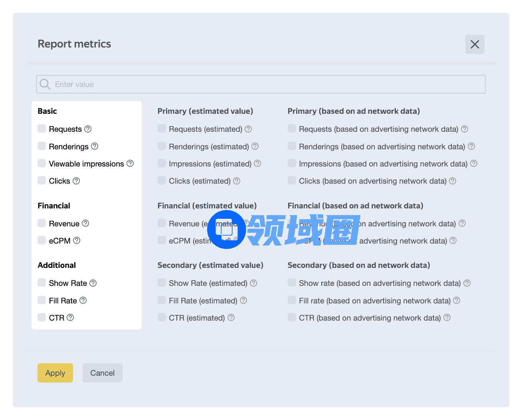
Task: Close the Report metrics dialog
Action: click(475, 44)
